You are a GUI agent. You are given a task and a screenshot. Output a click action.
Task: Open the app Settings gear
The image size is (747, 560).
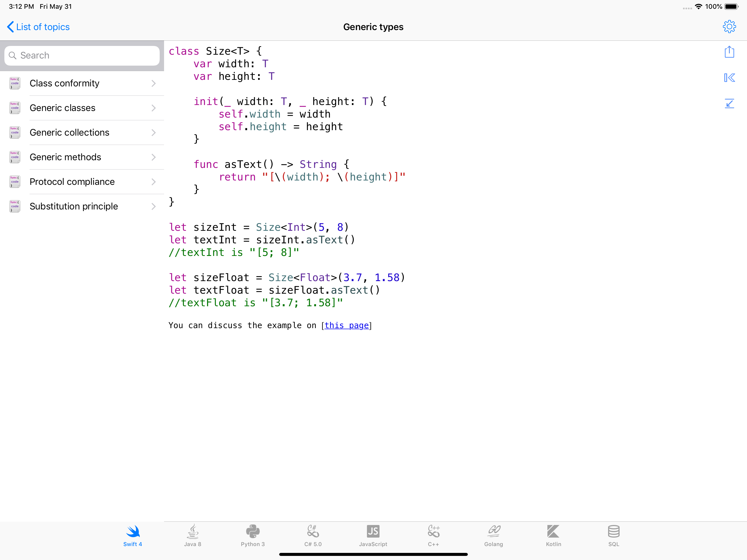(729, 27)
